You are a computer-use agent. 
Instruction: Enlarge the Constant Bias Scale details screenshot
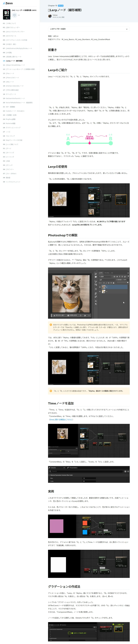click(89, 474)
